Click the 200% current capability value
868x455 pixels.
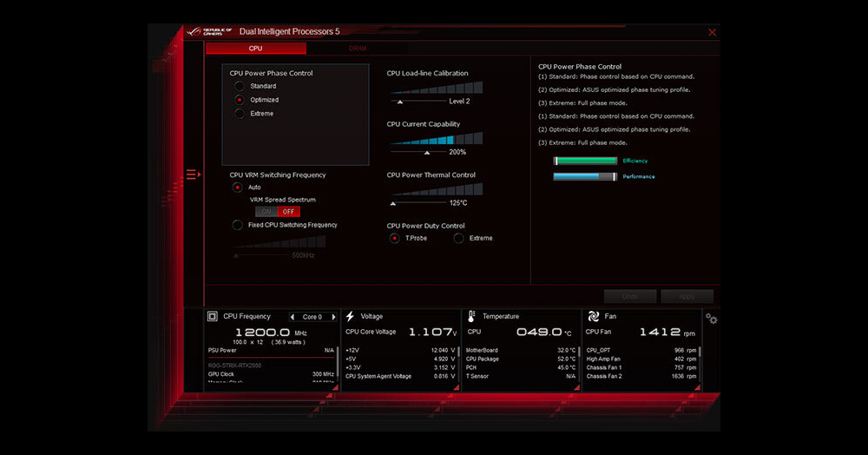point(457,152)
